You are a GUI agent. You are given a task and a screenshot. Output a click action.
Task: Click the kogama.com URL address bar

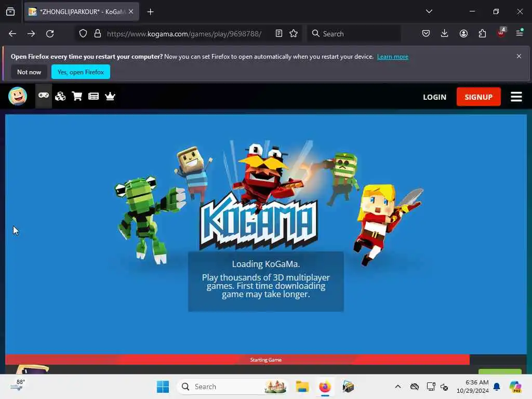coord(184,34)
